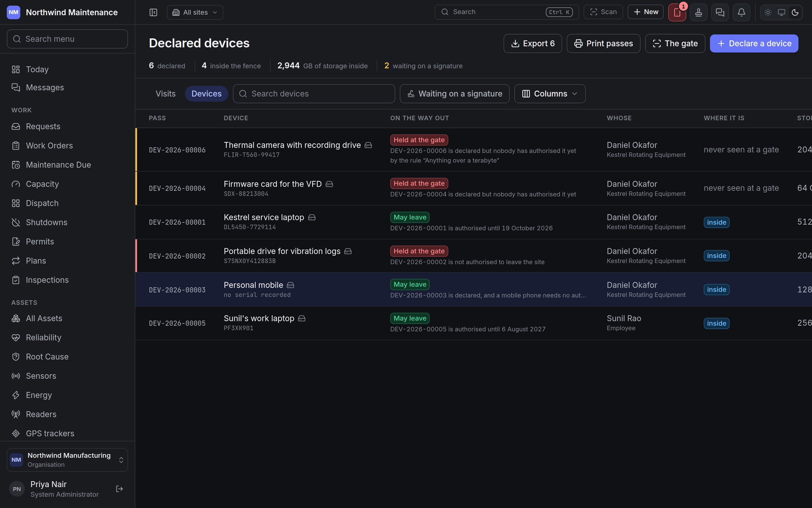Select pass DEV-2026-00004

(x=177, y=189)
